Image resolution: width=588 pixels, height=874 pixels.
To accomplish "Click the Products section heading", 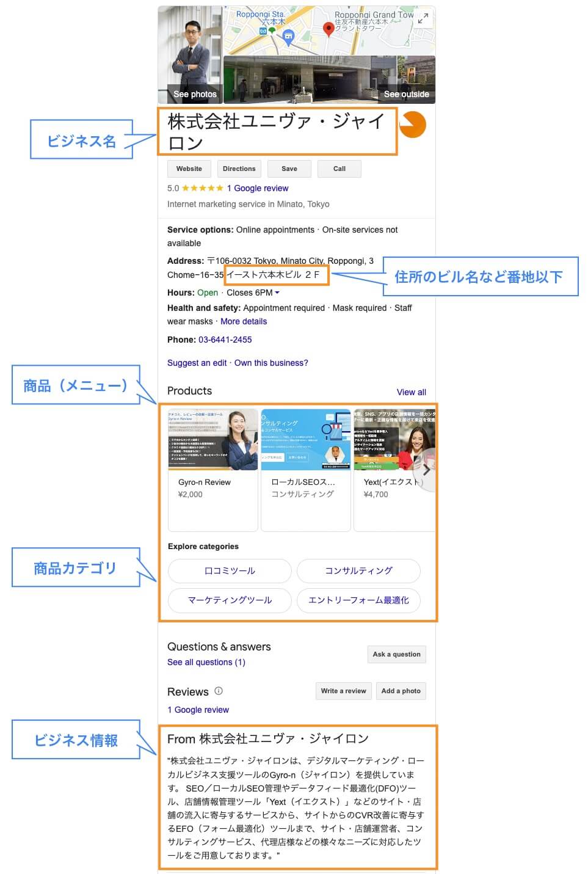I will pos(190,391).
